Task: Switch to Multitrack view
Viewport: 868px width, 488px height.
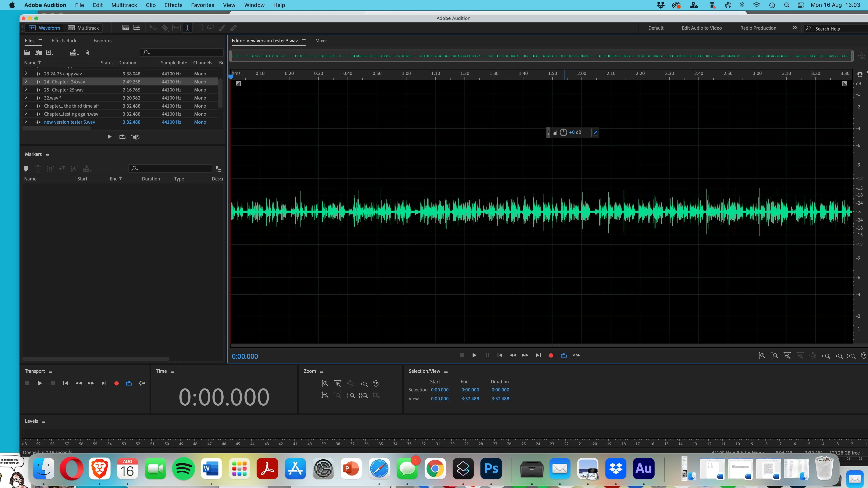Action: click(x=83, y=28)
